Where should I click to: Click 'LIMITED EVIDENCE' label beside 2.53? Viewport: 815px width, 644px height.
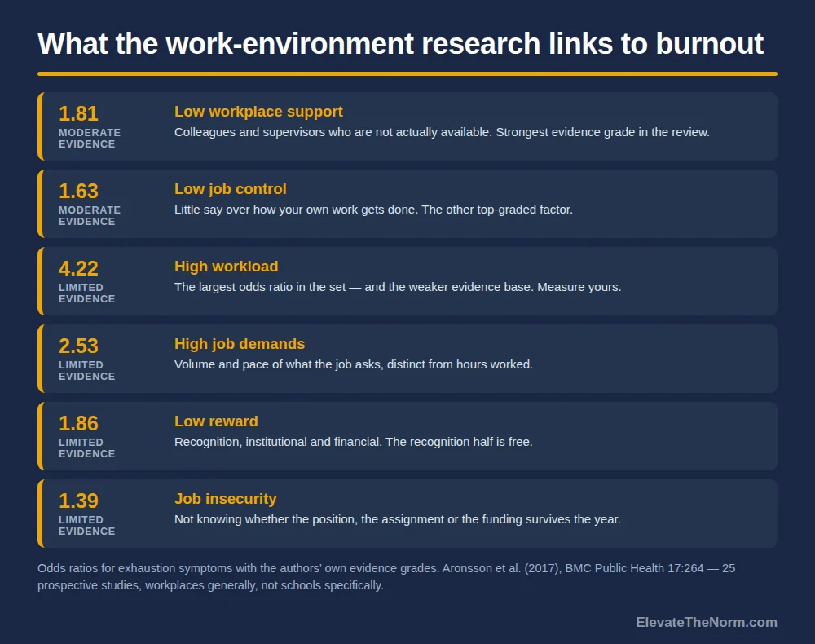click(x=87, y=371)
